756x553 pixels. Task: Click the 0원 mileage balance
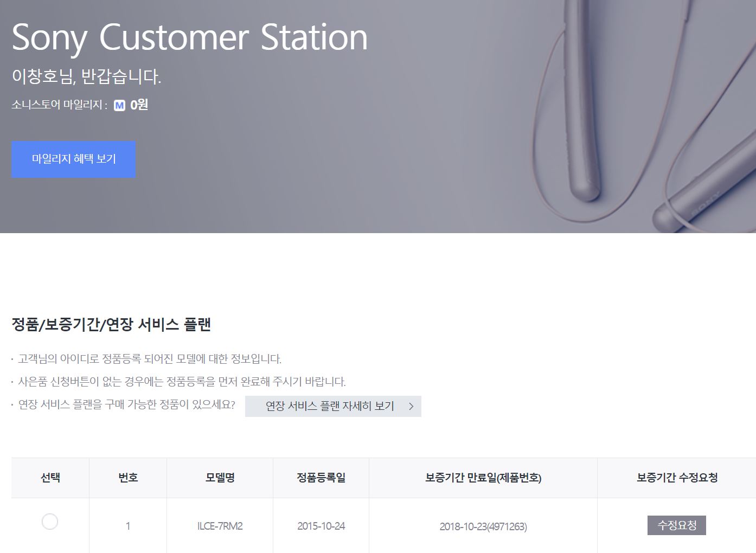(139, 105)
